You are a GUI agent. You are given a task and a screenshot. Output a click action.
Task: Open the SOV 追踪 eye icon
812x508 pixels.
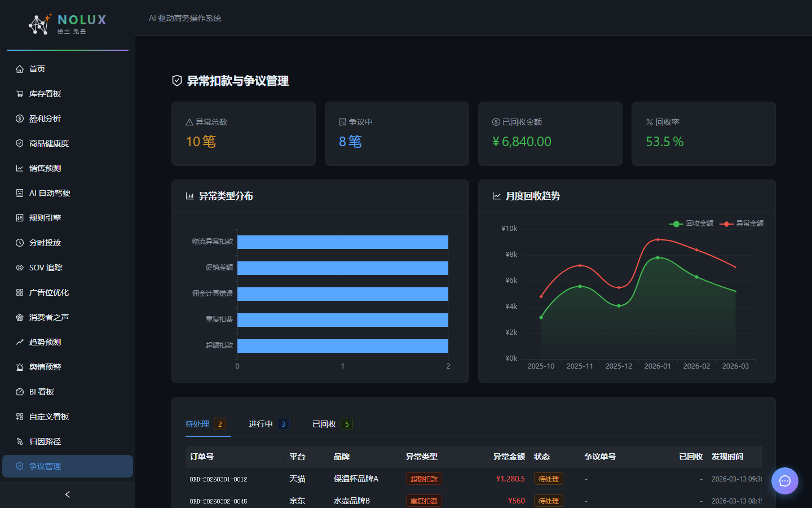20,268
